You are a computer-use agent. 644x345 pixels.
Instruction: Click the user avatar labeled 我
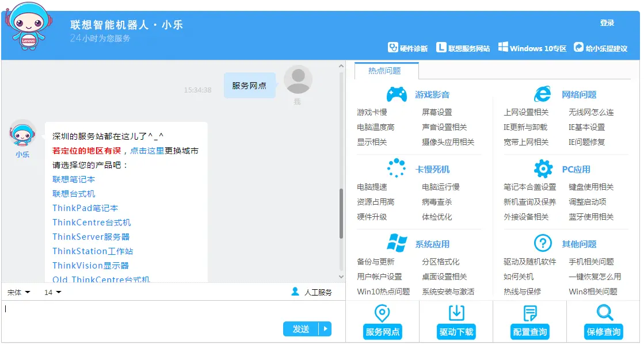[x=298, y=79]
